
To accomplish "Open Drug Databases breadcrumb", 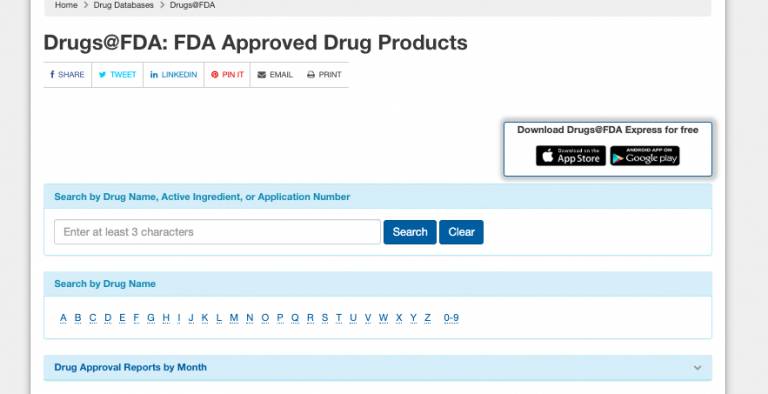I will point(123,5).
